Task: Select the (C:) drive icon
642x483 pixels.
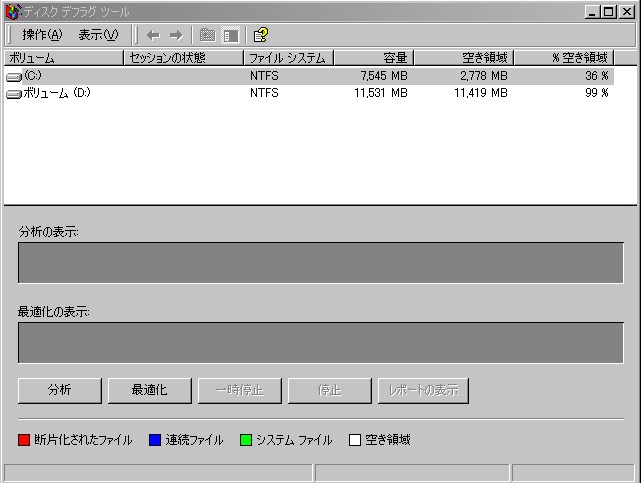Action: (x=14, y=77)
